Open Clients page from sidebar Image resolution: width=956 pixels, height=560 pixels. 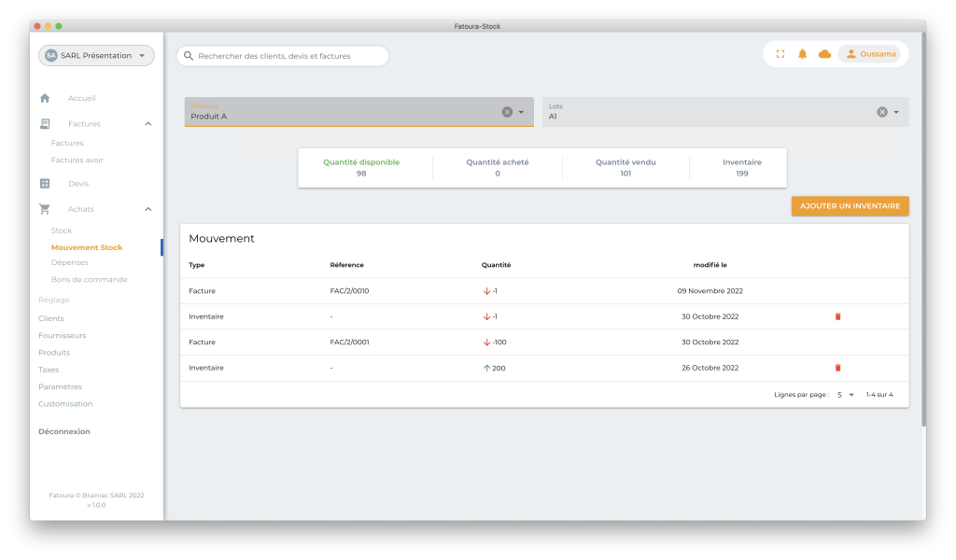pos(51,318)
